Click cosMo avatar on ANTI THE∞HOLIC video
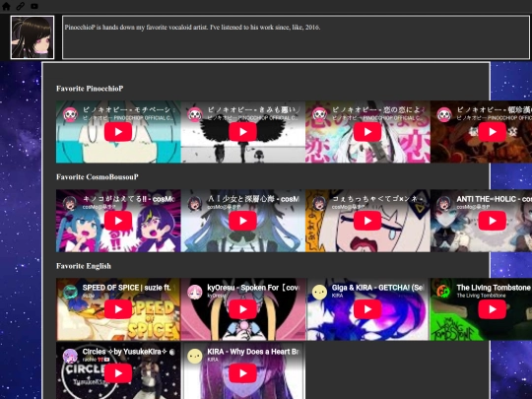 click(444, 203)
